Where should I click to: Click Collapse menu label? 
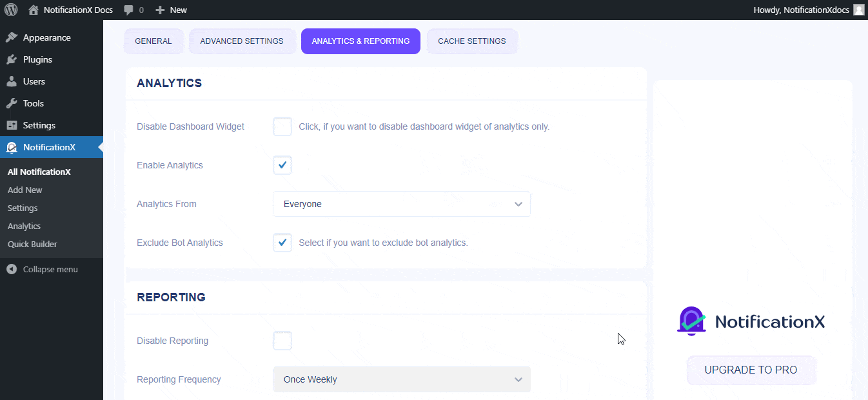point(50,269)
